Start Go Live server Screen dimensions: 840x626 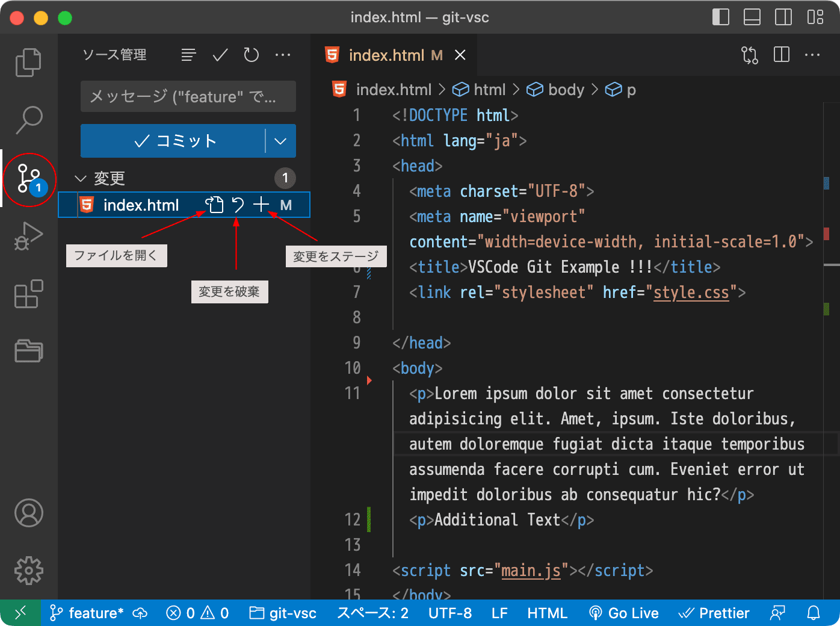pos(623,613)
